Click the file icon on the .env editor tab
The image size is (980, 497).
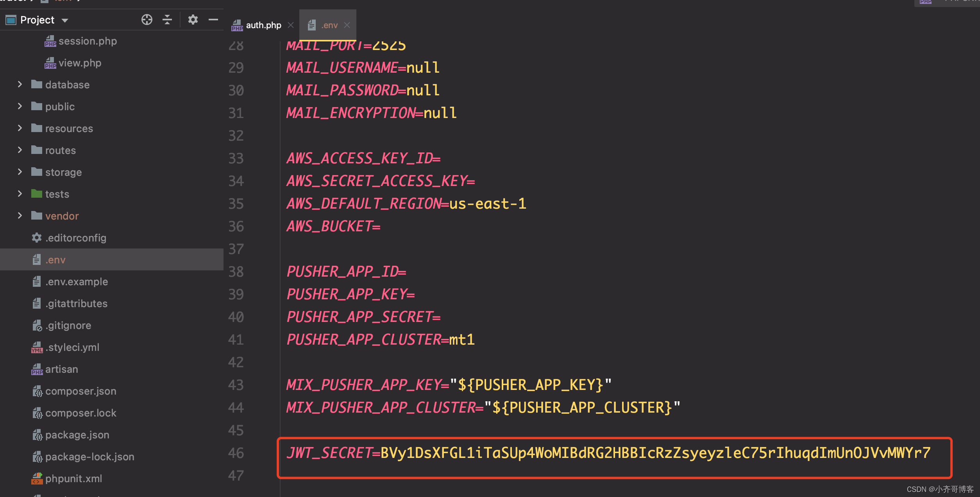coord(311,25)
